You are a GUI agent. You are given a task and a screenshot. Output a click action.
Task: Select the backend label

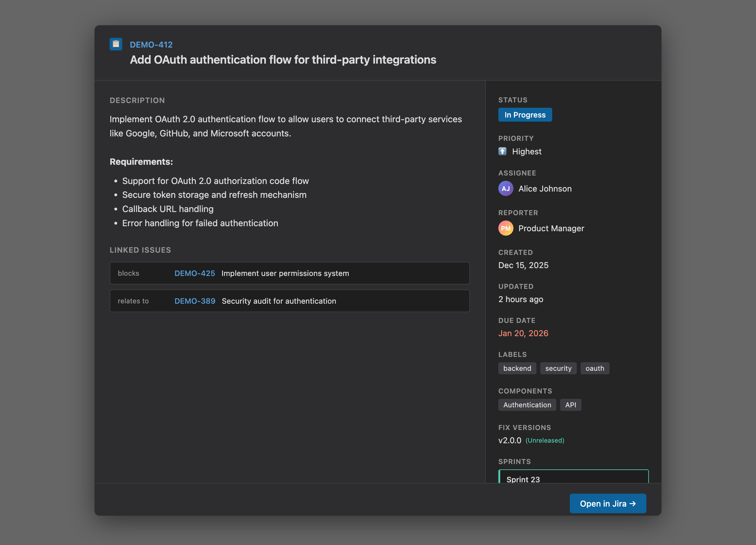[x=517, y=368]
